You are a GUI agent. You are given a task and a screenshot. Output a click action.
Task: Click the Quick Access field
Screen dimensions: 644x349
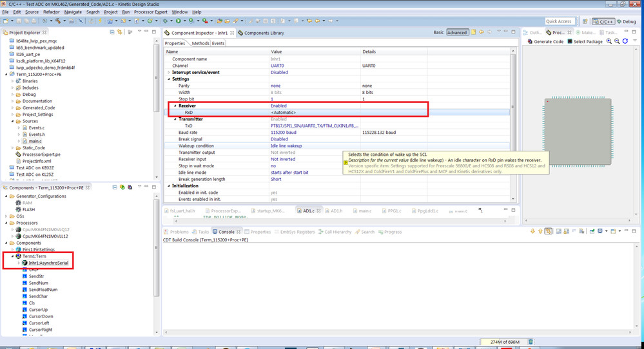[558, 21]
